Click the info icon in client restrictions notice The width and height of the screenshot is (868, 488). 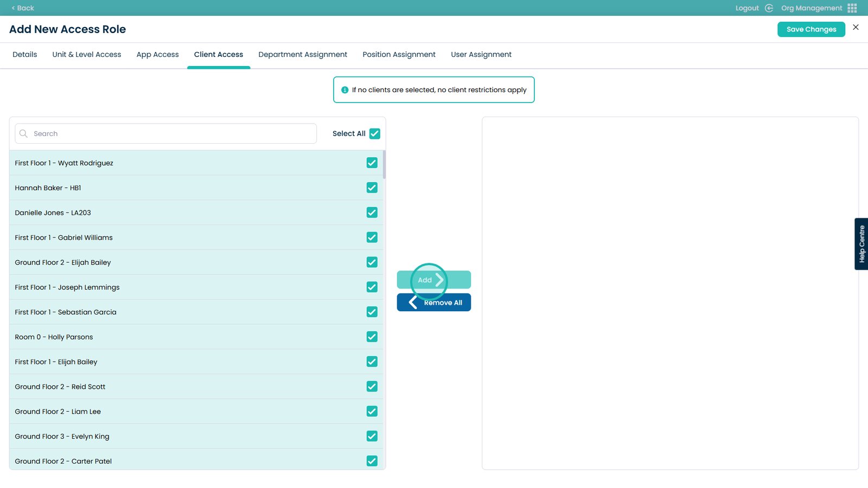coord(344,90)
